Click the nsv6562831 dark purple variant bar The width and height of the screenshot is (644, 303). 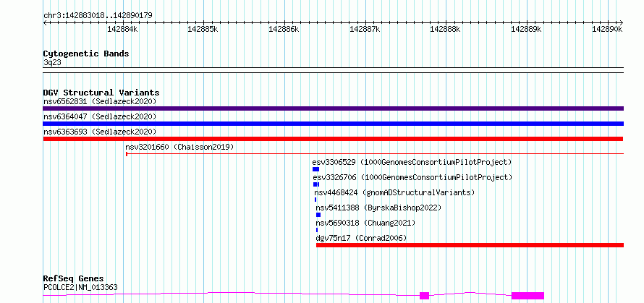333,108
